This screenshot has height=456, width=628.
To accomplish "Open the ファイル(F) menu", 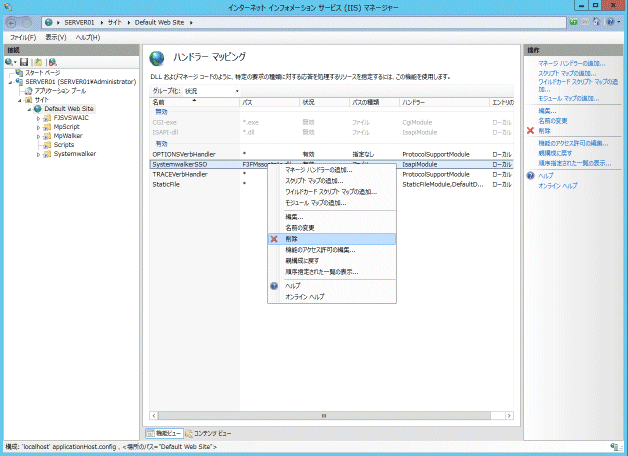I will pos(23,37).
